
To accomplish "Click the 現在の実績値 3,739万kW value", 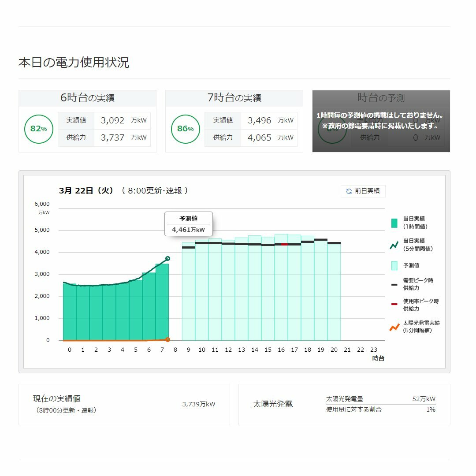I will coord(199,404).
